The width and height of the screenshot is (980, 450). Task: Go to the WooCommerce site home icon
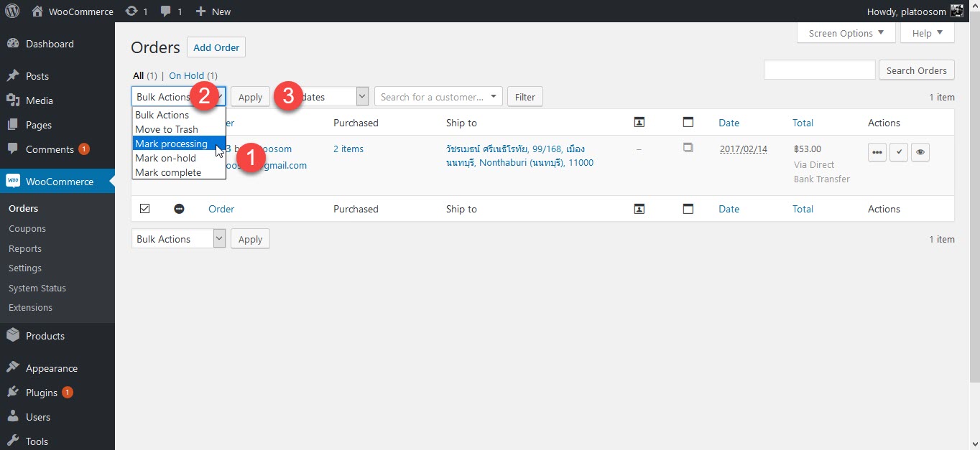click(37, 11)
